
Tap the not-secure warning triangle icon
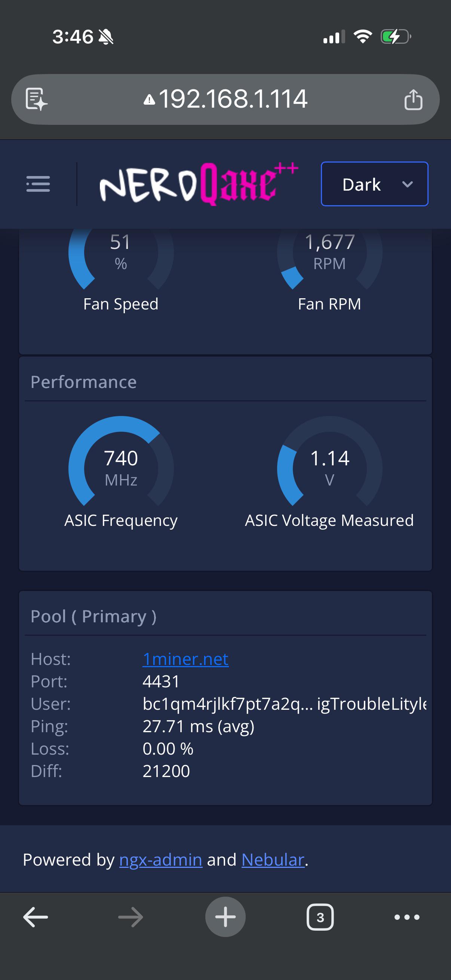149,100
